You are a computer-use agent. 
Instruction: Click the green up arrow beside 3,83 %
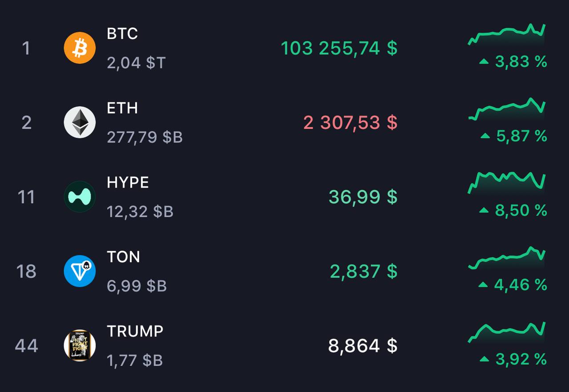point(484,61)
